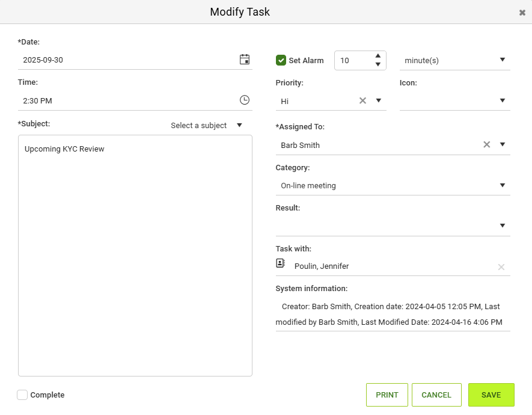This screenshot has height=415, width=532.
Task: Click the PRINT button
Action: (x=387, y=395)
